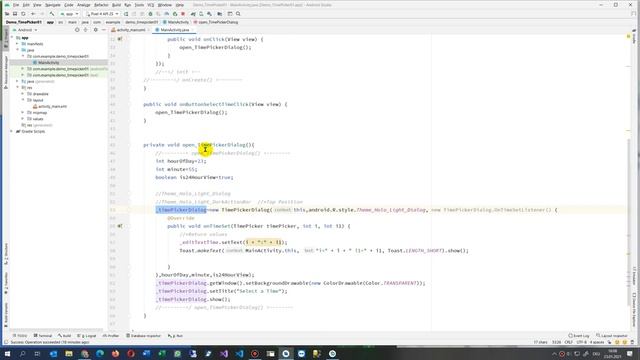Open the Pixel 4 API device dropdown
The height and width of the screenshot is (360, 640).
click(x=102, y=14)
